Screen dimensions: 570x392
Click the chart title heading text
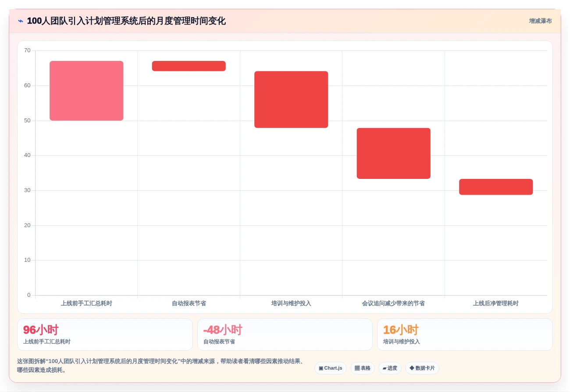point(126,21)
